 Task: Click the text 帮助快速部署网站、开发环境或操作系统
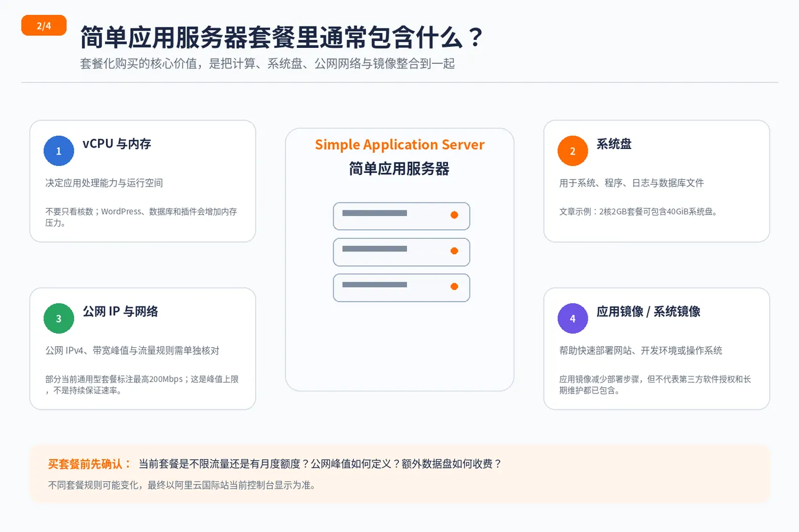tap(641, 351)
